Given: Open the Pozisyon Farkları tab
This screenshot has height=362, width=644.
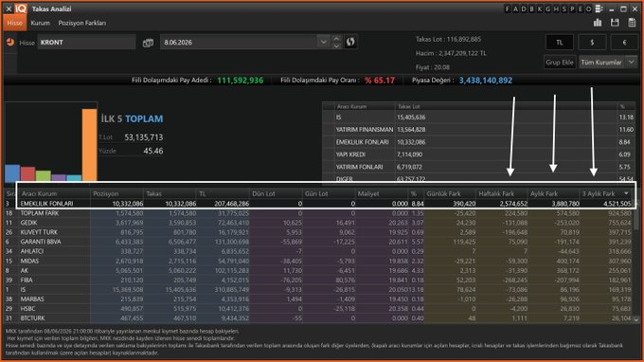Looking at the screenshot, I should tap(82, 23).
